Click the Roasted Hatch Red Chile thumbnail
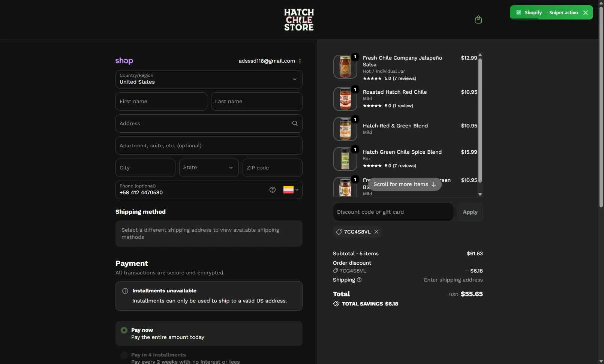 click(345, 99)
